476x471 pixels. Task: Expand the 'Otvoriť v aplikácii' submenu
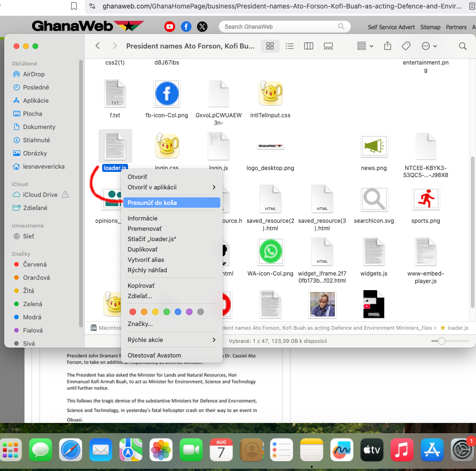[x=171, y=187]
